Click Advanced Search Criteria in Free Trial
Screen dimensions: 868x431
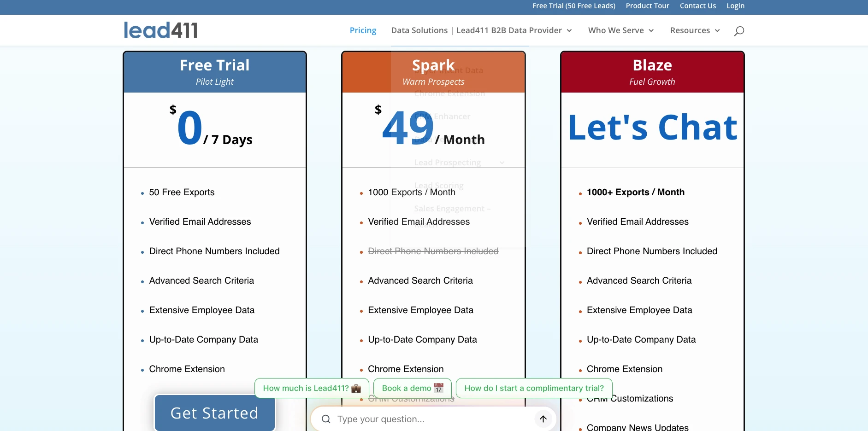(x=201, y=281)
